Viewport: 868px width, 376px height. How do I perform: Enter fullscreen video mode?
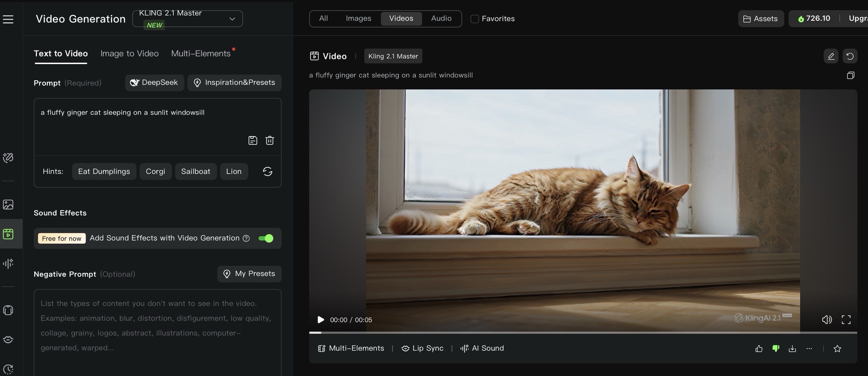(x=846, y=320)
